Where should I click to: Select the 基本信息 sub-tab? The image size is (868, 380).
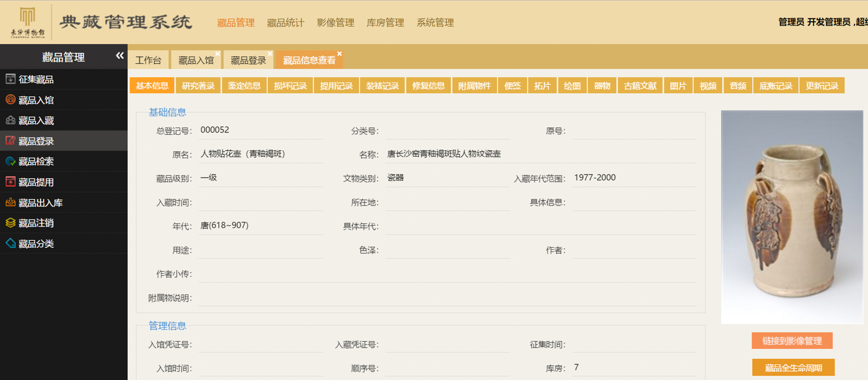152,85
